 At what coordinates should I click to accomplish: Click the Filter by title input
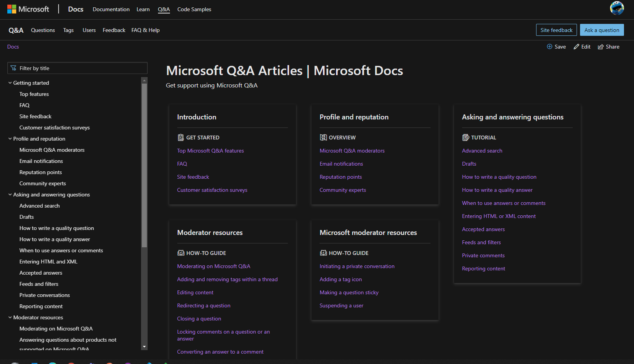coord(77,68)
